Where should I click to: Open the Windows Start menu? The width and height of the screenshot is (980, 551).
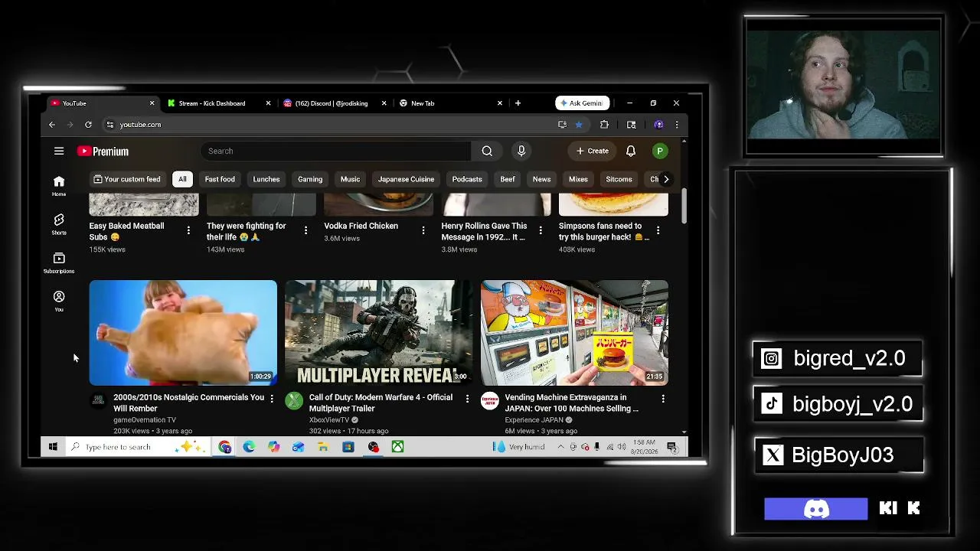[53, 447]
